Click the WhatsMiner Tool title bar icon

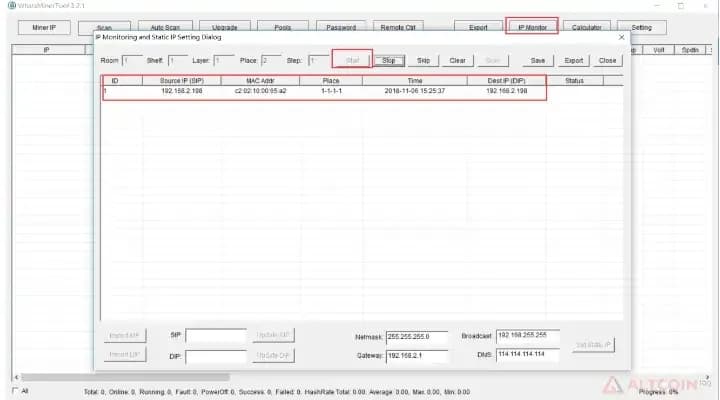point(12,6)
